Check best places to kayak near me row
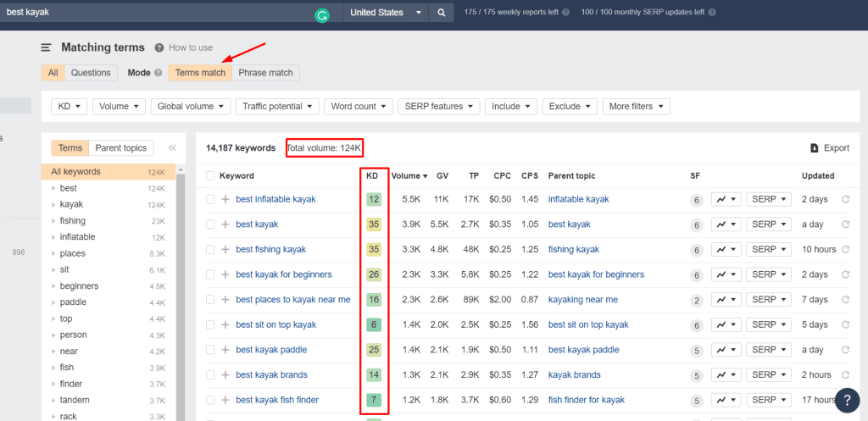The height and width of the screenshot is (421, 868). (210, 299)
